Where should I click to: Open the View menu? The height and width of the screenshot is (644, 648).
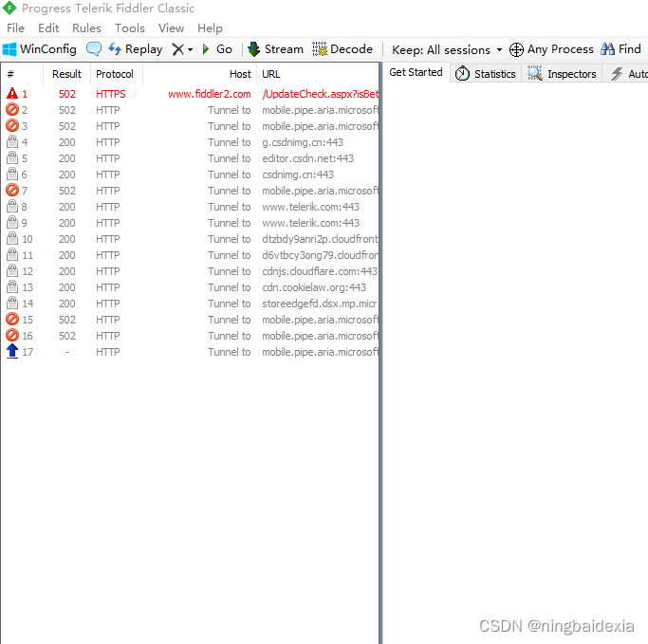coord(171,28)
